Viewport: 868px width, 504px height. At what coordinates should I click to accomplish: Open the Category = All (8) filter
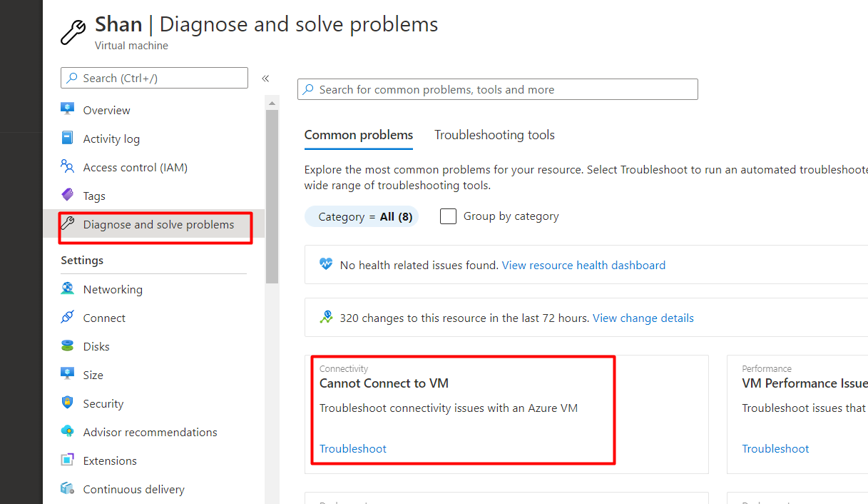click(x=361, y=216)
